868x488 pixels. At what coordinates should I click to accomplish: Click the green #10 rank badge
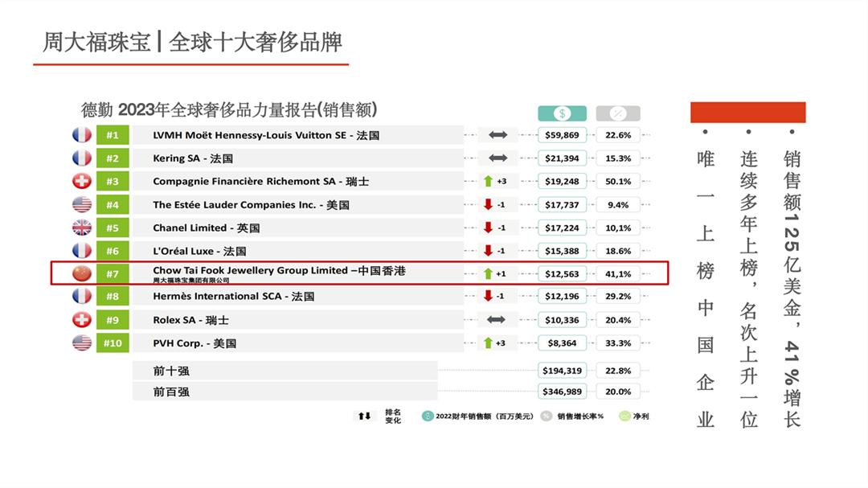coord(113,342)
